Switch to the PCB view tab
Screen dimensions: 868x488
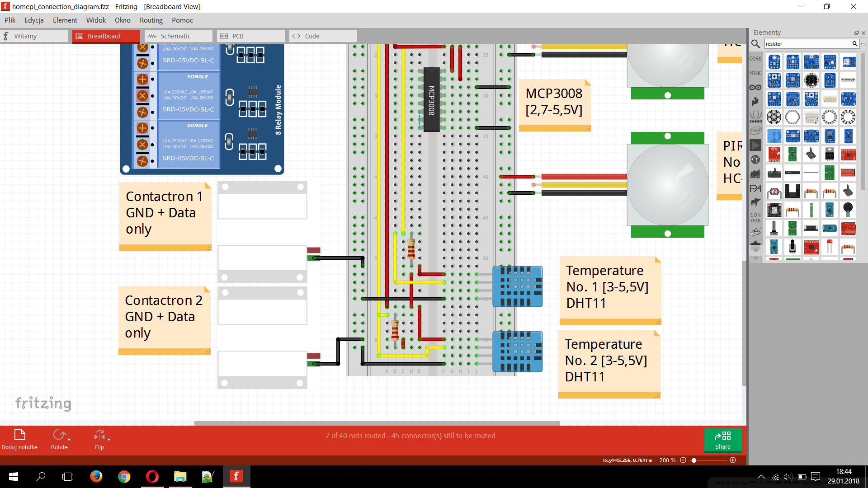[x=251, y=36]
